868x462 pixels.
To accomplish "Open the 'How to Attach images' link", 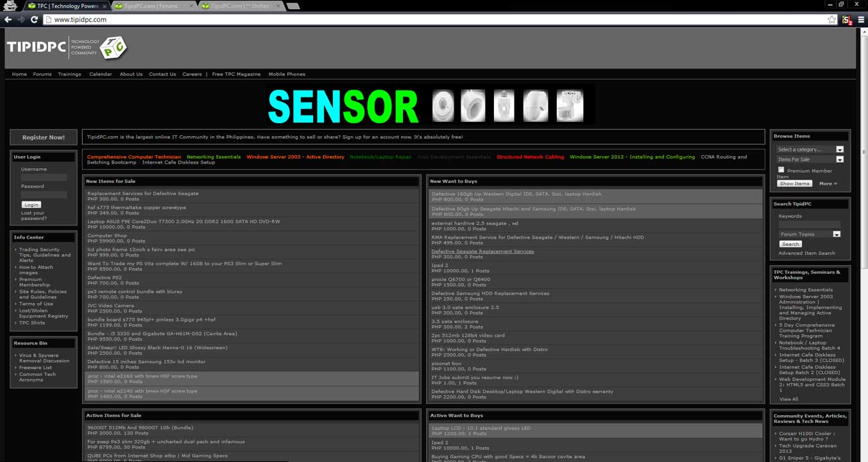I will click(x=36, y=269).
